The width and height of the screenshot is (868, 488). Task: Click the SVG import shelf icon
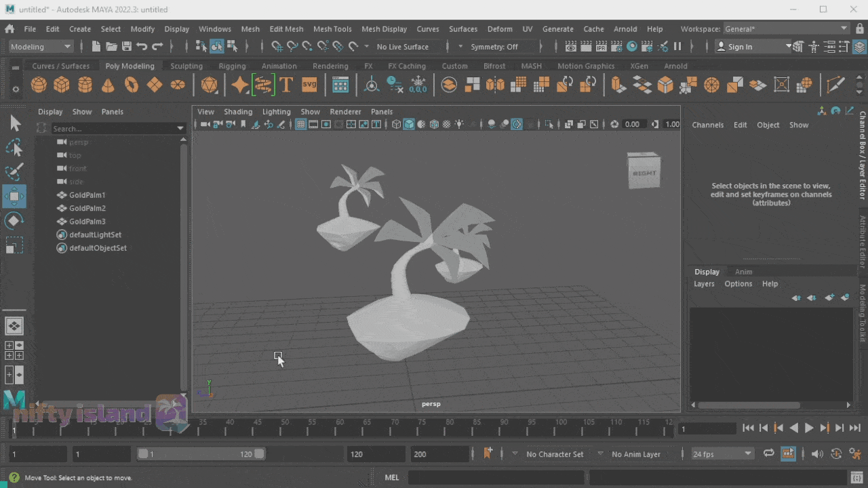tap(309, 85)
